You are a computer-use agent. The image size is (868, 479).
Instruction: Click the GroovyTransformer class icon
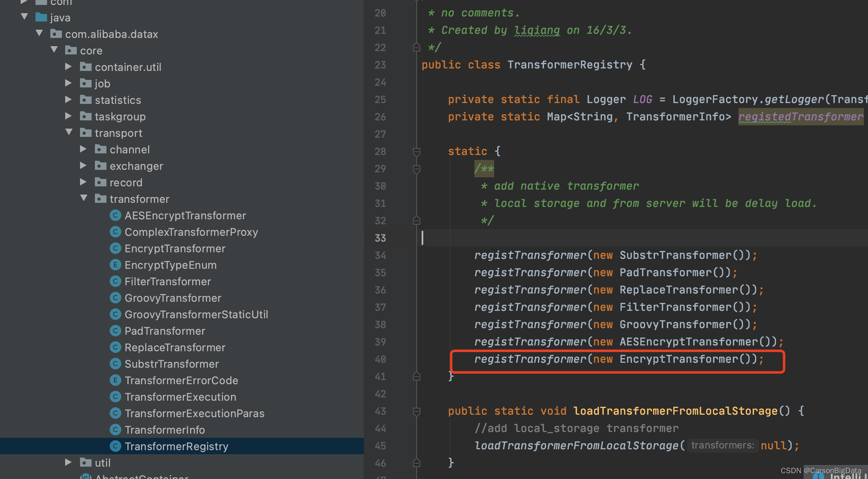coord(116,298)
